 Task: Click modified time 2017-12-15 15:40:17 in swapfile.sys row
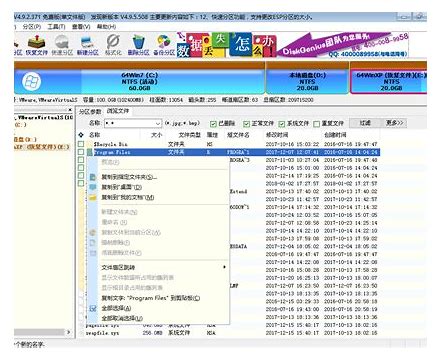(x=292, y=333)
